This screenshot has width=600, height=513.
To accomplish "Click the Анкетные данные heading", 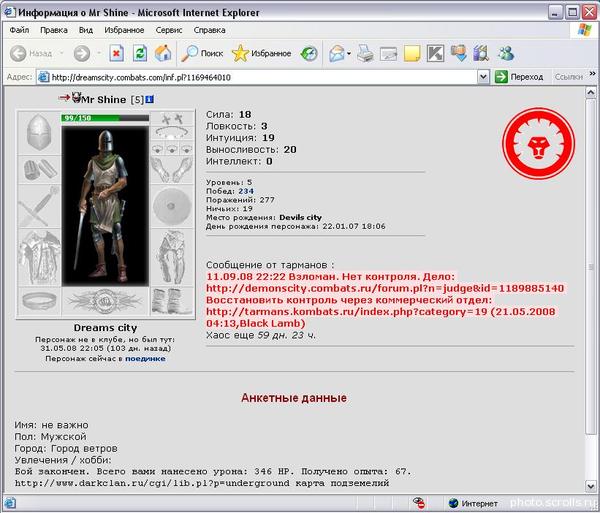I will point(294,398).
